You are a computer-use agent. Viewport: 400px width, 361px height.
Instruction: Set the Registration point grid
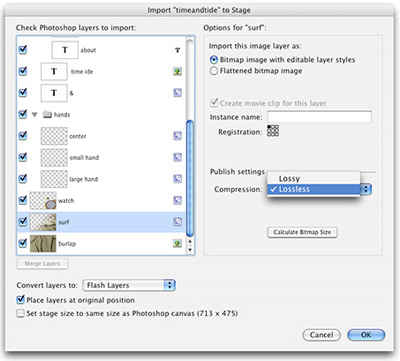[x=273, y=131]
